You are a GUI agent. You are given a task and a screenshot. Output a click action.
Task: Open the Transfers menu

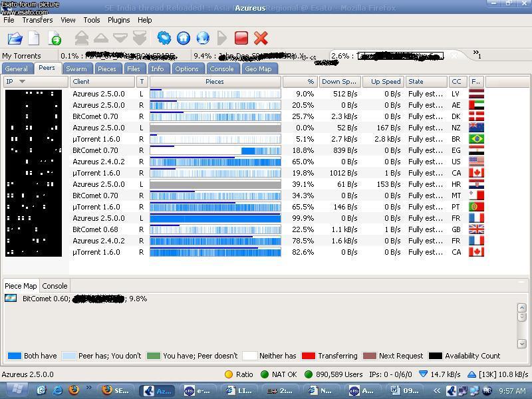pos(37,20)
